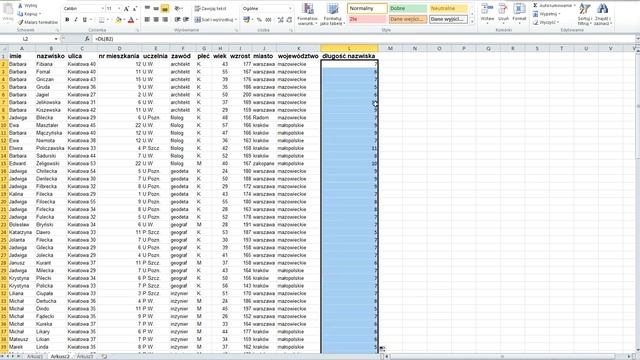Viewport: 640px width, 360px height.
Task: Open the font size 11 dropdown
Action: [x=119, y=9]
